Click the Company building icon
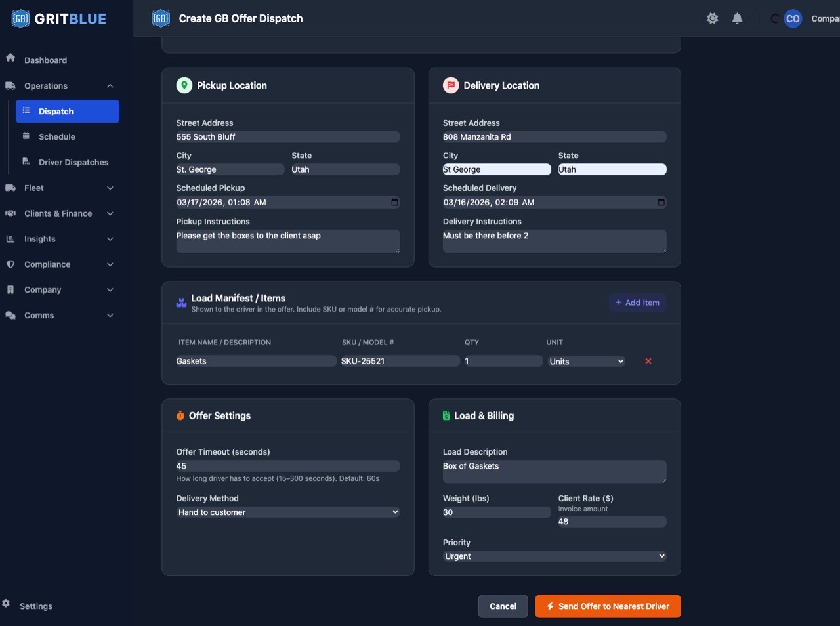 (x=10, y=289)
